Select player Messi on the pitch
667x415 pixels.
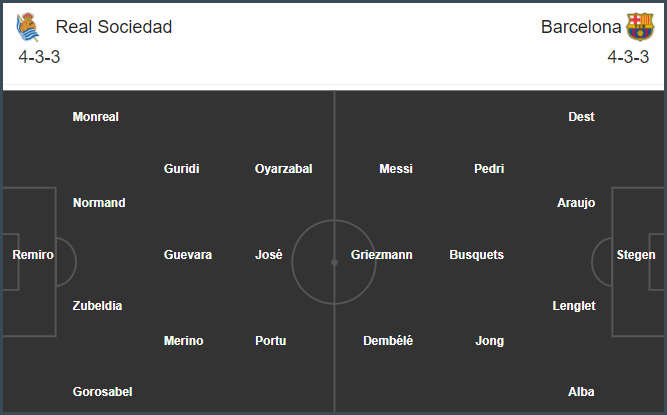point(396,169)
